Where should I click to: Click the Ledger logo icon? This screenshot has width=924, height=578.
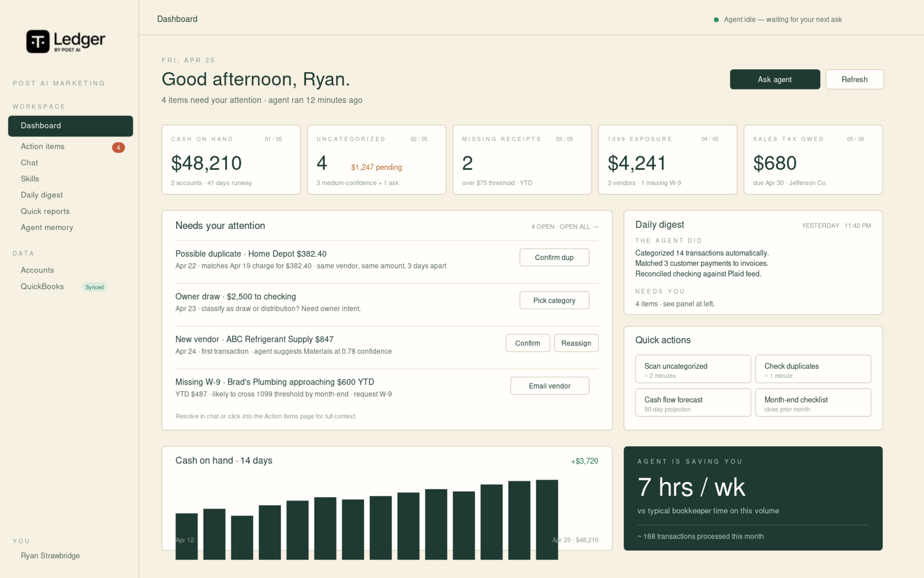click(x=38, y=42)
